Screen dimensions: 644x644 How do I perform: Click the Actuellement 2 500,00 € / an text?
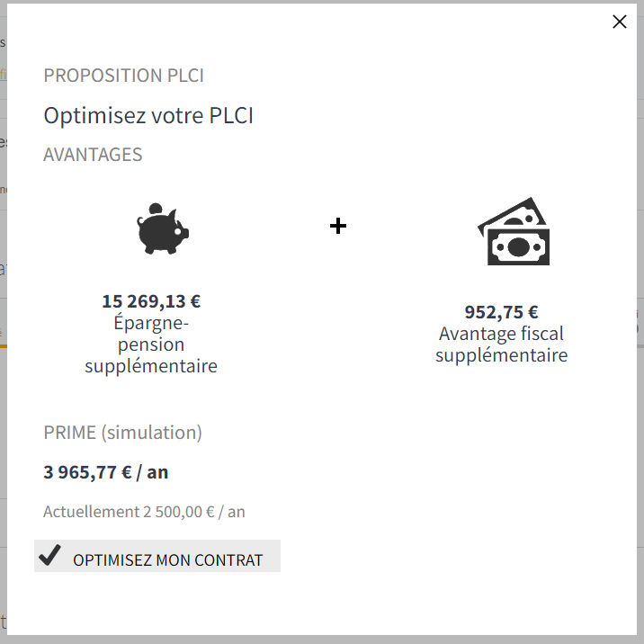144,512
